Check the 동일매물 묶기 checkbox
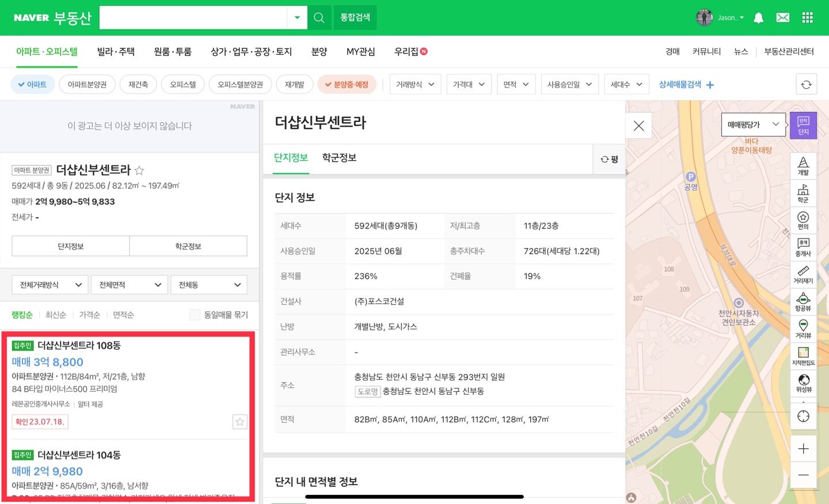The height and width of the screenshot is (504, 829). tap(195, 315)
